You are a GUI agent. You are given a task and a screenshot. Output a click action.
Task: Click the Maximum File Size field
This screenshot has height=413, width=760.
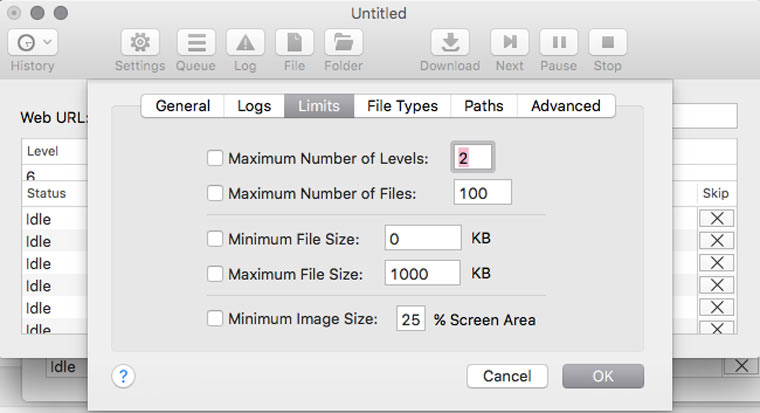(x=421, y=273)
